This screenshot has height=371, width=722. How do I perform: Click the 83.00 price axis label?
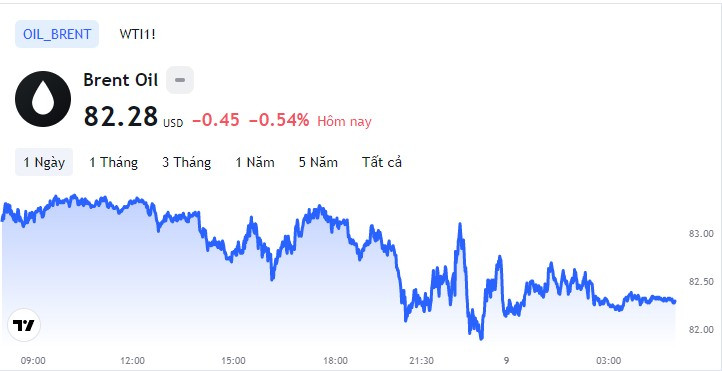701,234
